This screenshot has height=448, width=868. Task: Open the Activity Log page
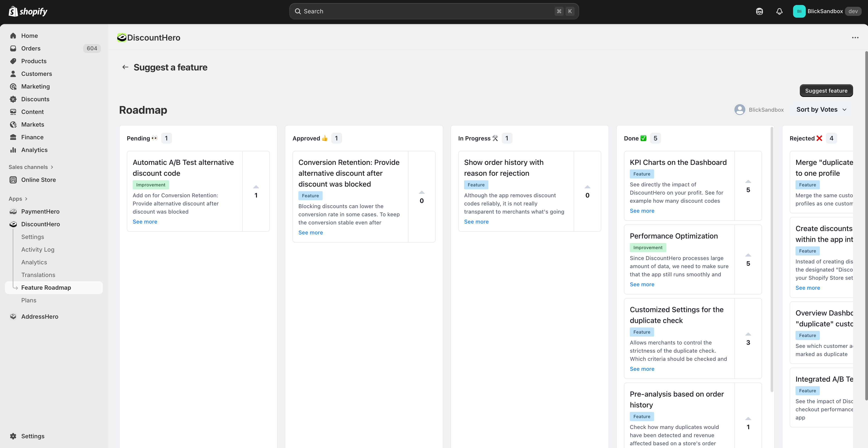coord(38,250)
